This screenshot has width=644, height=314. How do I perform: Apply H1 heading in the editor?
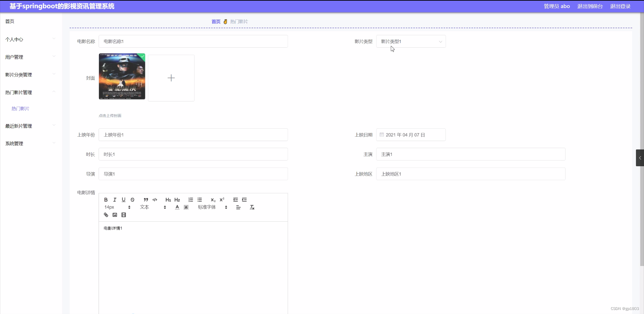(168, 199)
